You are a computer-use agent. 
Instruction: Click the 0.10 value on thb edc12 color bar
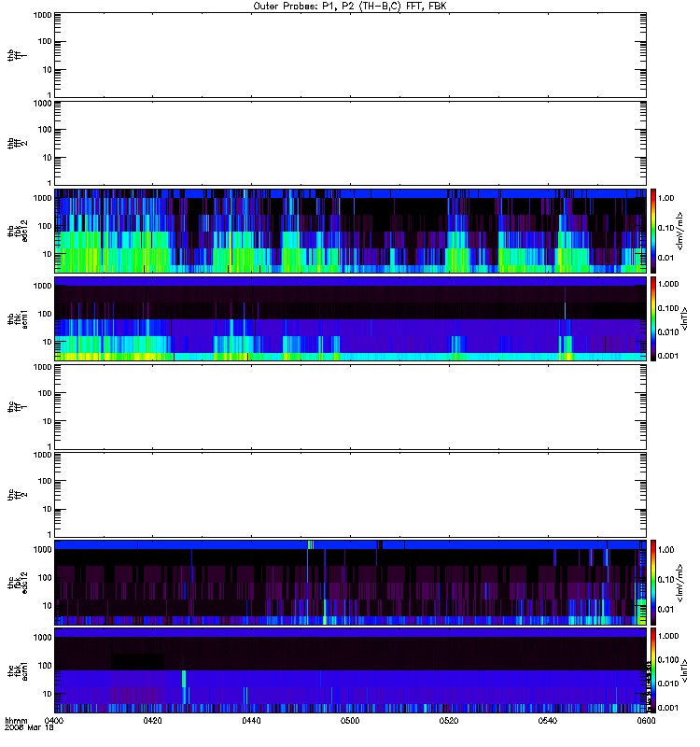pyautogui.click(x=665, y=228)
